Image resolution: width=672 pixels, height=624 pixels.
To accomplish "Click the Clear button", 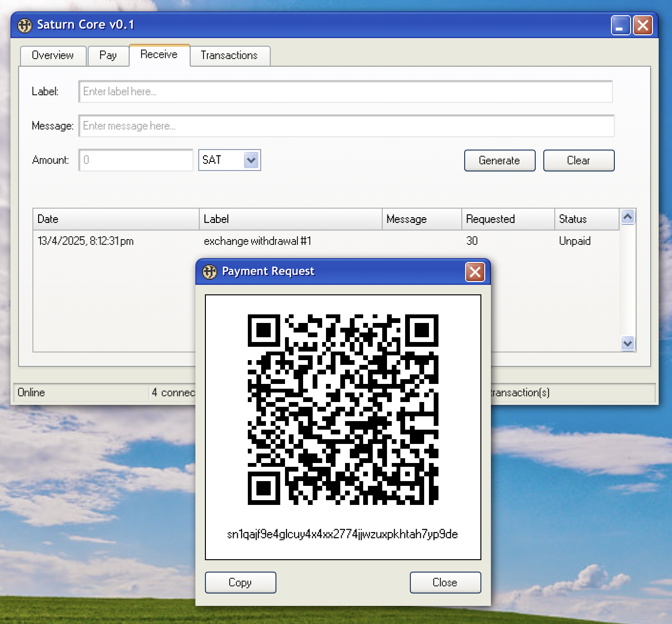I will click(579, 161).
